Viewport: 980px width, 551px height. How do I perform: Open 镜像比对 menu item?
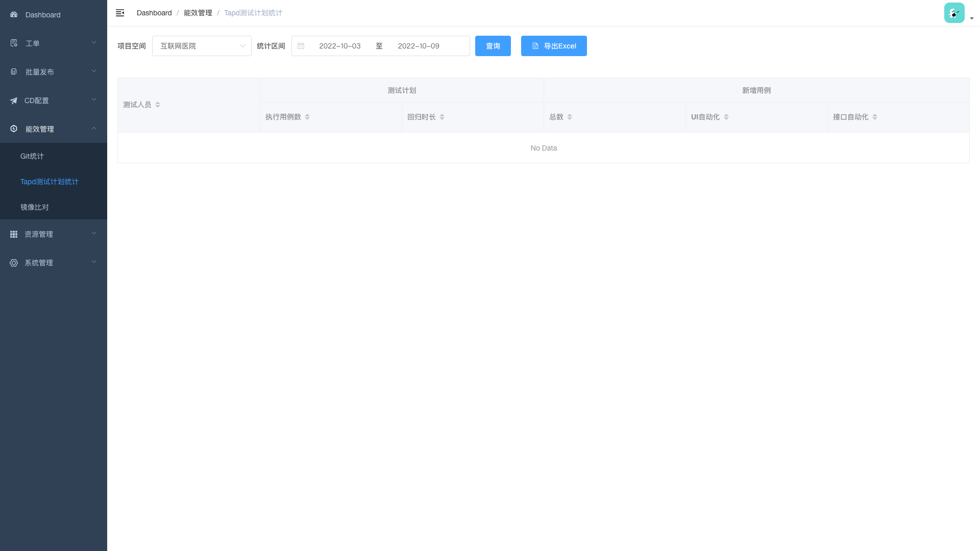35,207
